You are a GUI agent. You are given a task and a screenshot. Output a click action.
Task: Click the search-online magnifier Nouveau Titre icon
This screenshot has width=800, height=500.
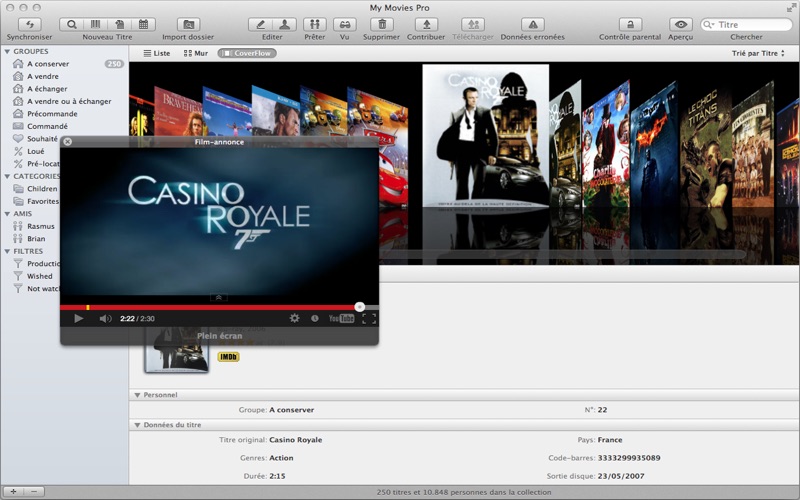72,24
